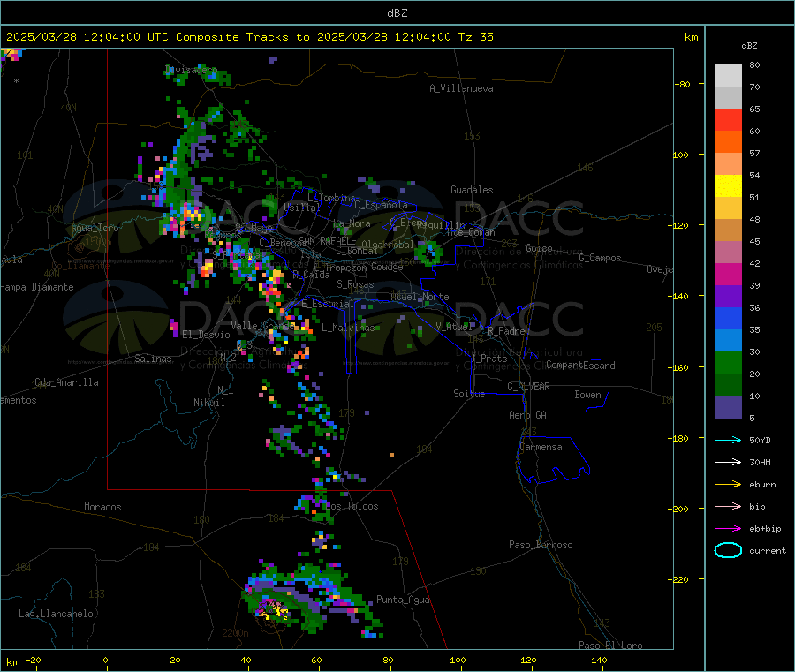Viewport: 795px width, 672px height.
Task: Click the storm cell ring near Guico
Action: coord(430,253)
